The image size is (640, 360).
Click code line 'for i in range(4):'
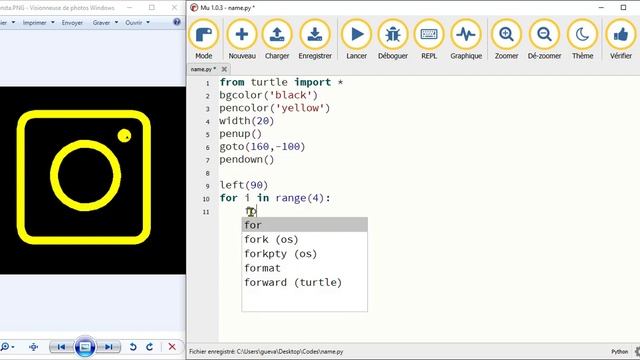(x=275, y=198)
